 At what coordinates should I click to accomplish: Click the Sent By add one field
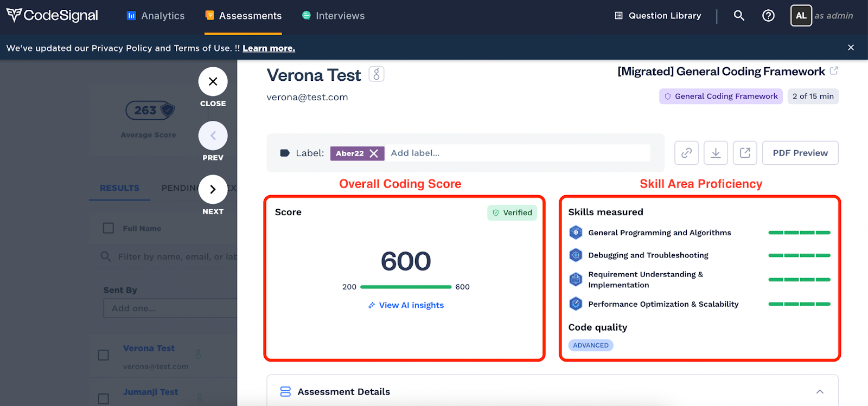(x=170, y=308)
